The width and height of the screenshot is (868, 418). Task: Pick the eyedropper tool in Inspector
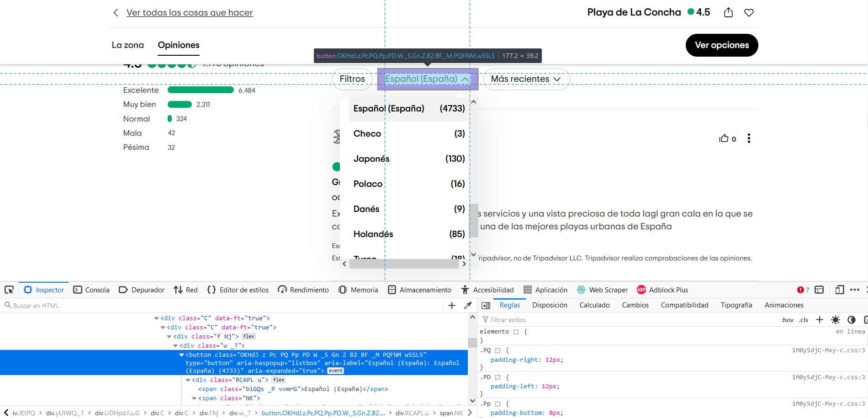click(x=467, y=306)
